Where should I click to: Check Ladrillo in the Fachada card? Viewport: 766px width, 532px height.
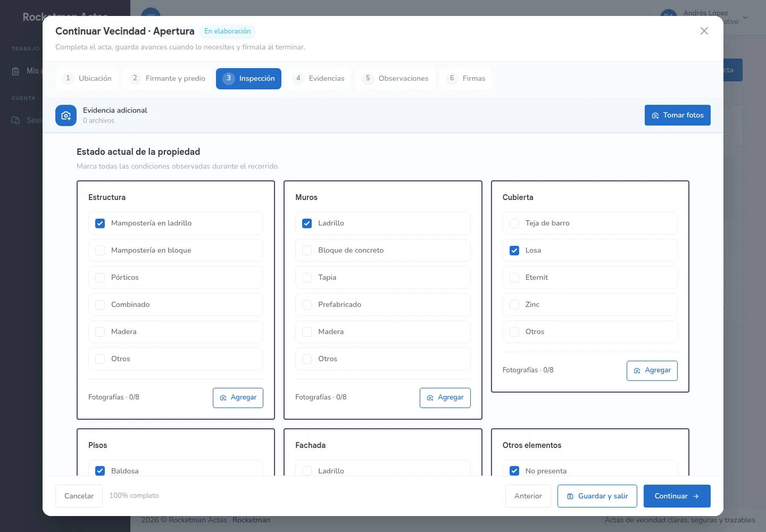pyautogui.click(x=307, y=471)
